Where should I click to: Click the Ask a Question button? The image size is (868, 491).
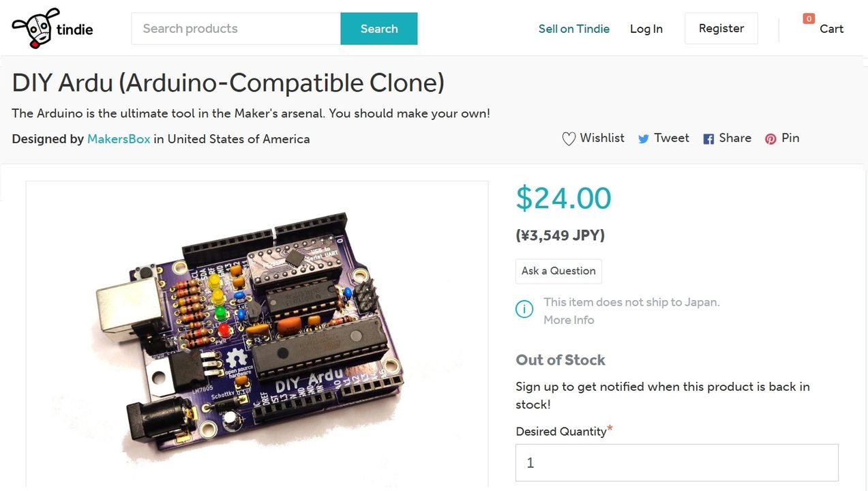click(x=558, y=271)
